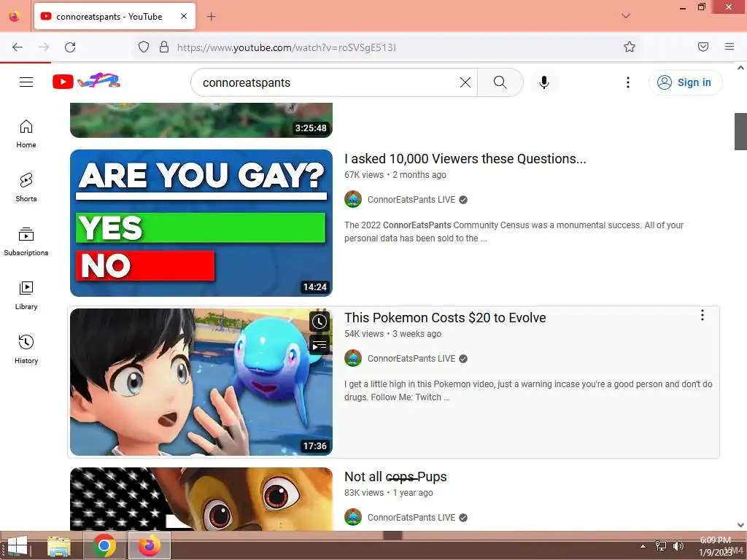Screen dimensions: 747x560
Task: Open Chrome from the taskbar
Action: point(104,545)
